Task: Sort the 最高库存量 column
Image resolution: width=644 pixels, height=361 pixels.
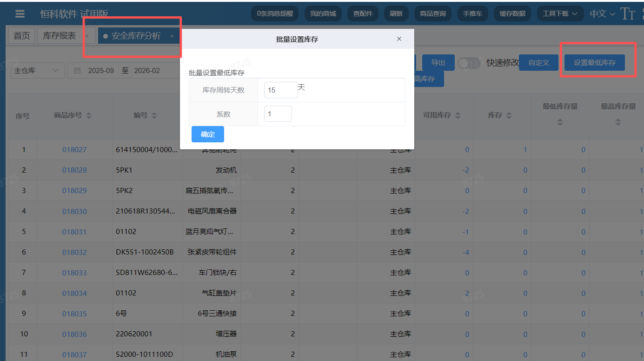Action: (x=617, y=122)
